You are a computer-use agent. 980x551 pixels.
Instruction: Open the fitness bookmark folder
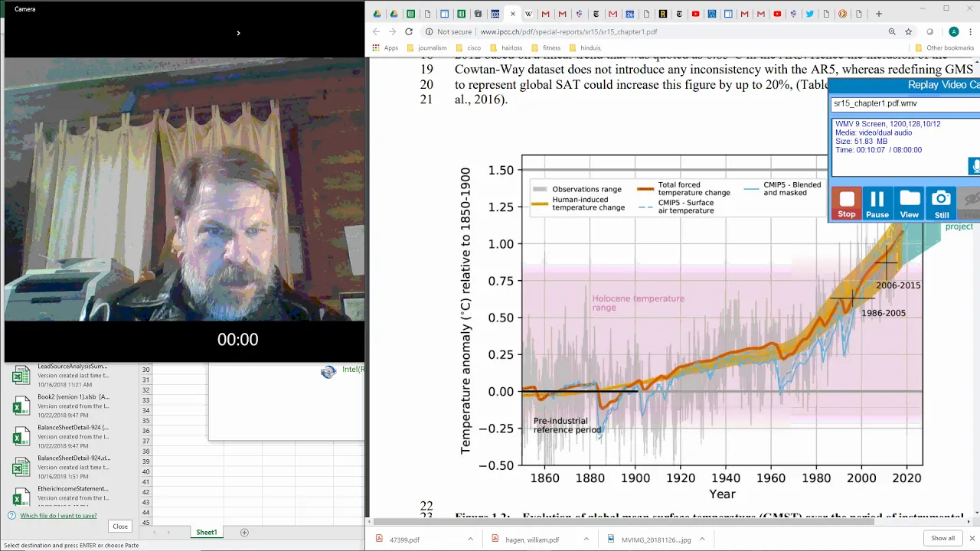546,47
